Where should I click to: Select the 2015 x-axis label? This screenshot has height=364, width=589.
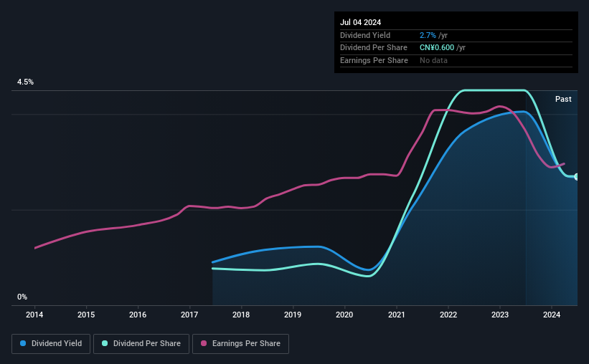pyautogui.click(x=86, y=315)
